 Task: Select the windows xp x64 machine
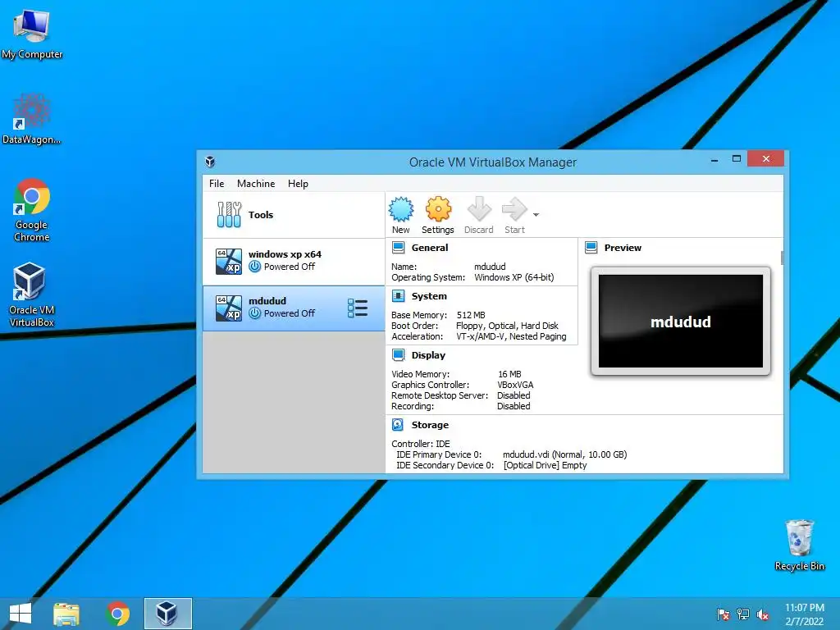[294, 262]
